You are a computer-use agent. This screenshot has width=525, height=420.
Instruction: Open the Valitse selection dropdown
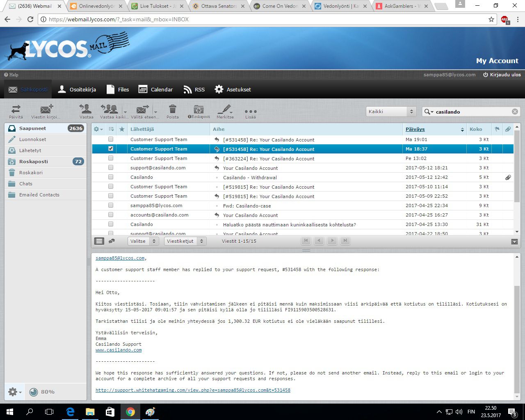(143, 241)
